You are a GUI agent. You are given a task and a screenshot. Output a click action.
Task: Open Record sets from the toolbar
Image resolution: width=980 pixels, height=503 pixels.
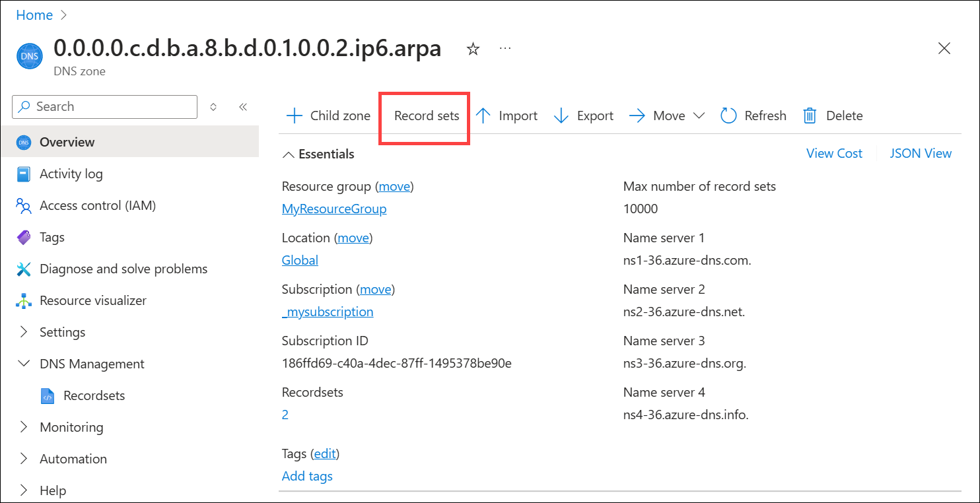click(x=427, y=116)
